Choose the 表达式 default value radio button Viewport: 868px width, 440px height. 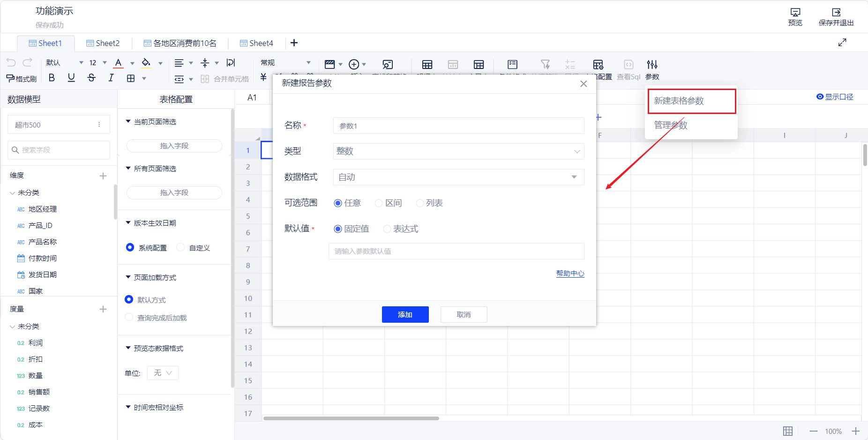coord(387,229)
